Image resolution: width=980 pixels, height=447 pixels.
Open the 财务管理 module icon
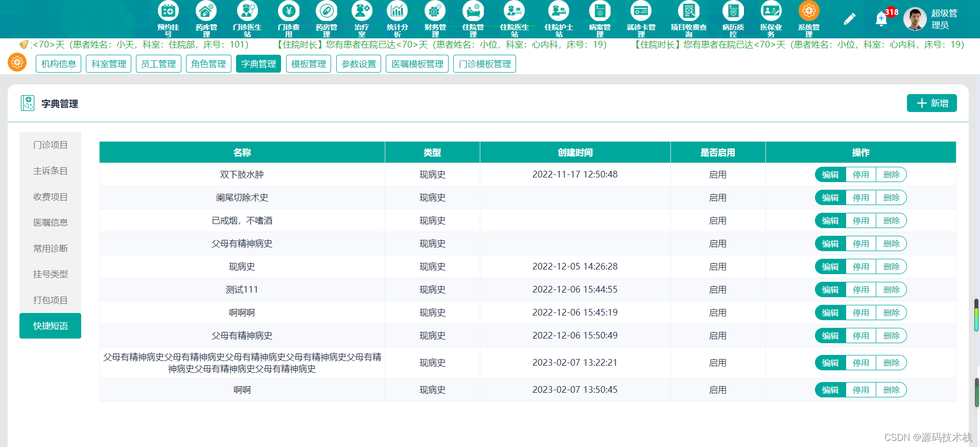coord(435,11)
